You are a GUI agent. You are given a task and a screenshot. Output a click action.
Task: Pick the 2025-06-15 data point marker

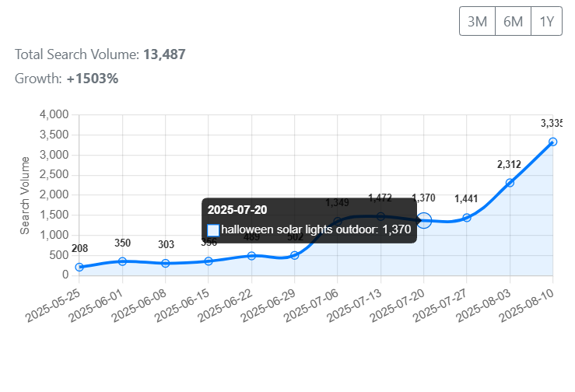(209, 261)
